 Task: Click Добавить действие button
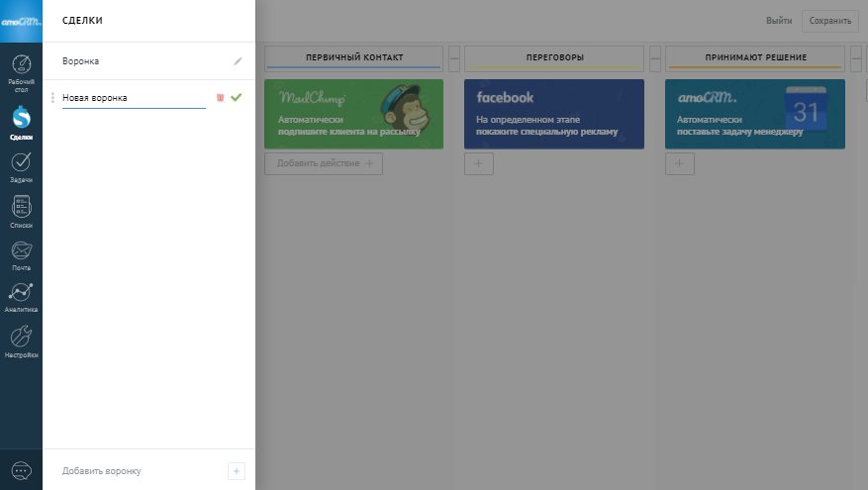(324, 164)
